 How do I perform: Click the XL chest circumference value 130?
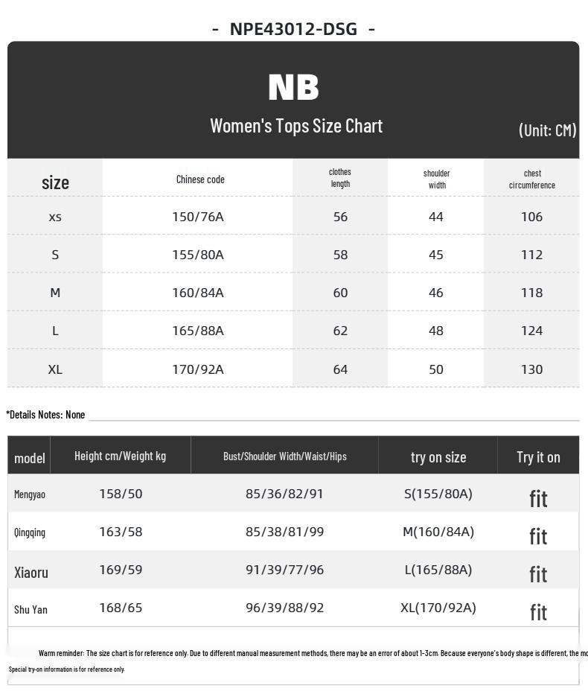pyautogui.click(x=531, y=369)
